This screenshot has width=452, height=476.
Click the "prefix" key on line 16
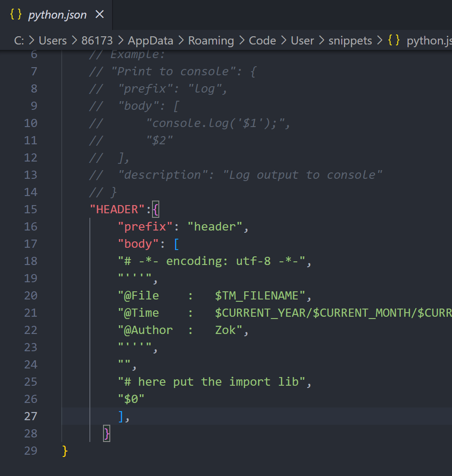(x=145, y=227)
